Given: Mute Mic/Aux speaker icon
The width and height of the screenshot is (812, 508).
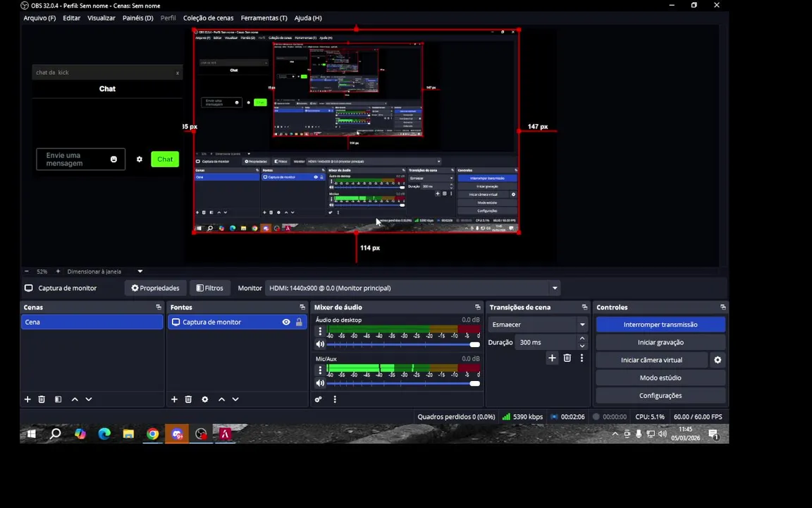Looking at the screenshot, I should [320, 383].
